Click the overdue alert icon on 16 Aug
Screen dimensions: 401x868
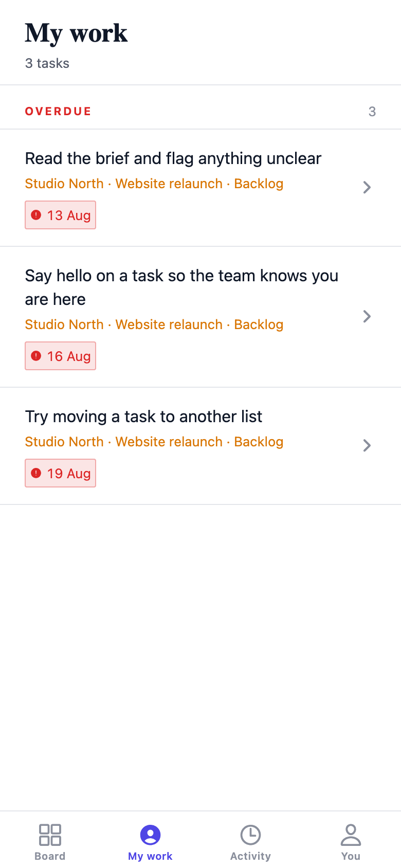coord(36,356)
